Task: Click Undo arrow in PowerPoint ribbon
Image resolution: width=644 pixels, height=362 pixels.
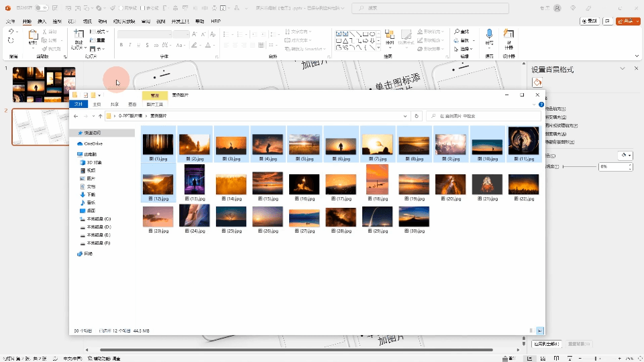Action: click(11, 32)
